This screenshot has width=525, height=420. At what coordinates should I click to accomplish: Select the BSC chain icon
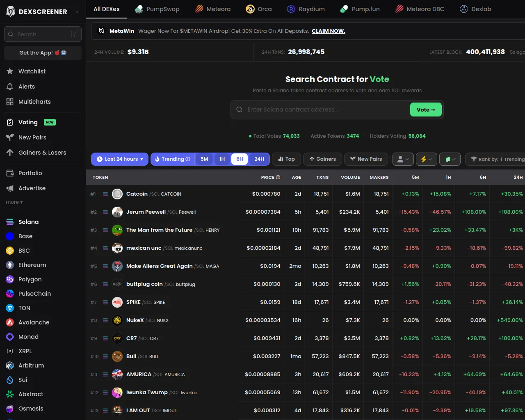[10, 251]
